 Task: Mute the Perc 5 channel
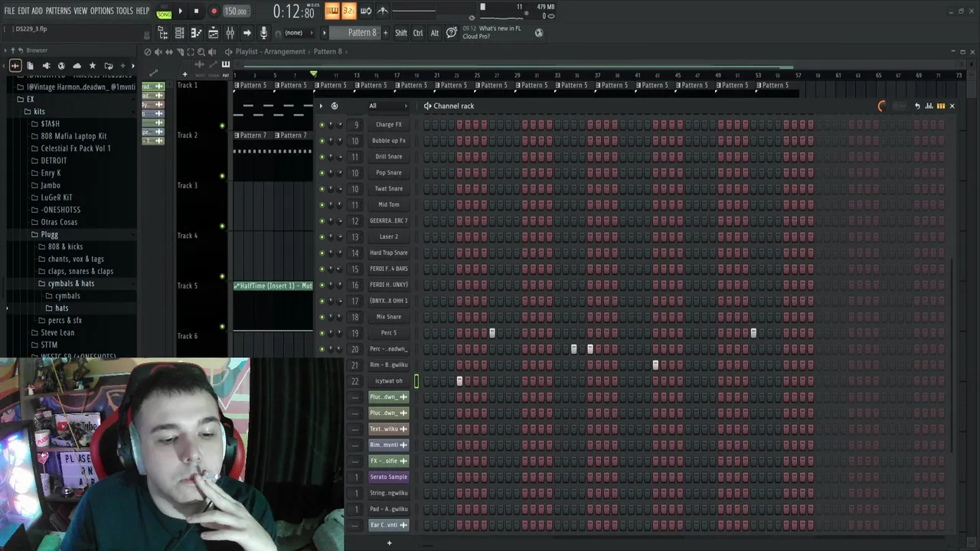[x=322, y=333]
